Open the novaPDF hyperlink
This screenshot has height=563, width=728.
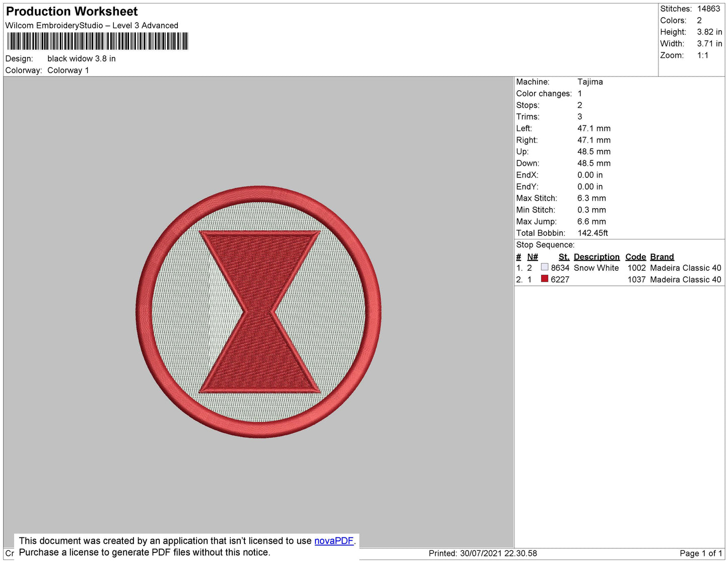tap(334, 541)
